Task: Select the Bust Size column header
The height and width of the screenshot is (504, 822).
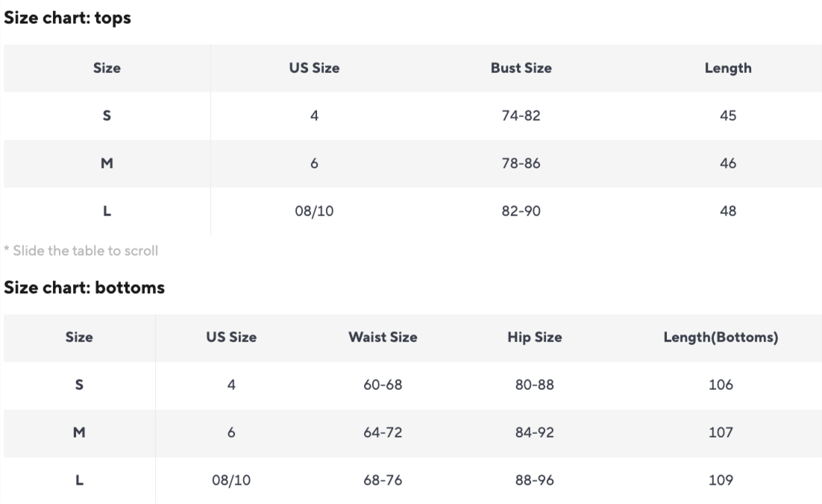Action: [x=521, y=68]
